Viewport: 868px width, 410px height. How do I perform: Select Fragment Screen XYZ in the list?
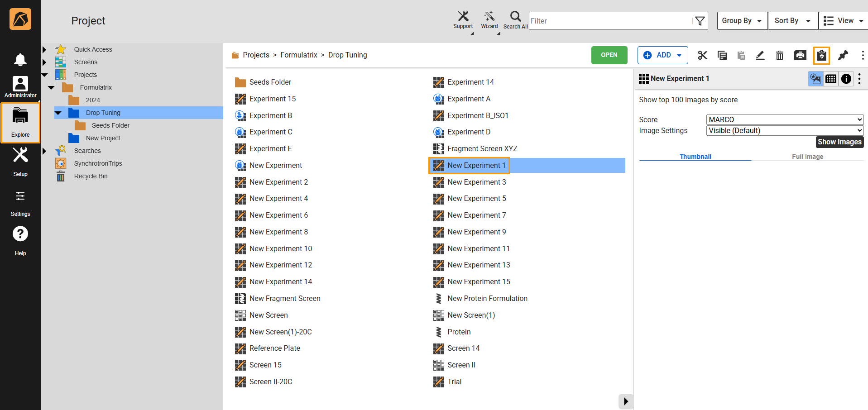tap(482, 148)
